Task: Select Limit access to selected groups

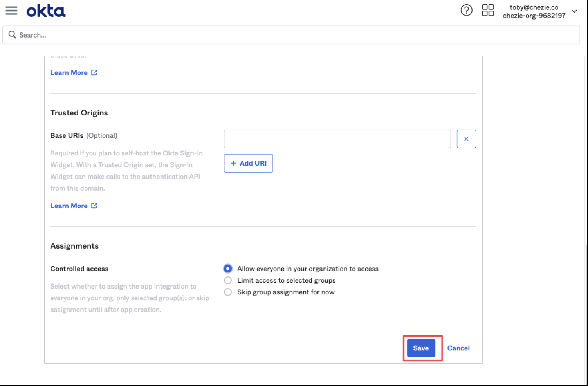Action: tap(228, 280)
